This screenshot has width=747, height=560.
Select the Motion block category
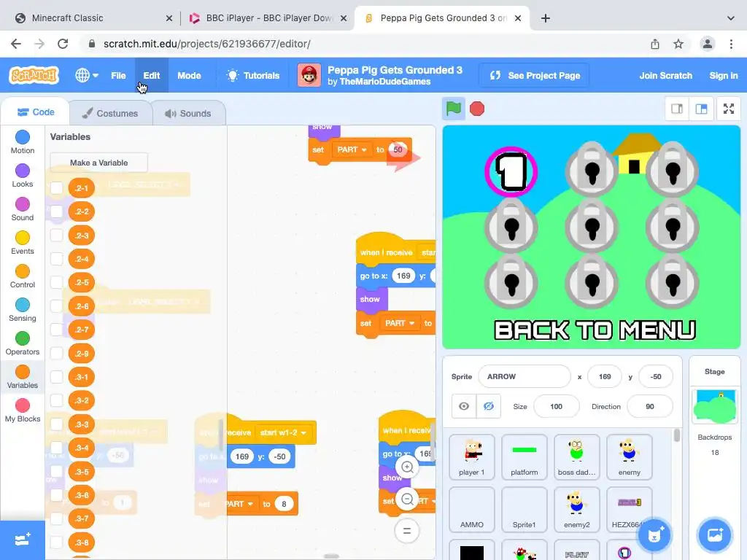23,142
